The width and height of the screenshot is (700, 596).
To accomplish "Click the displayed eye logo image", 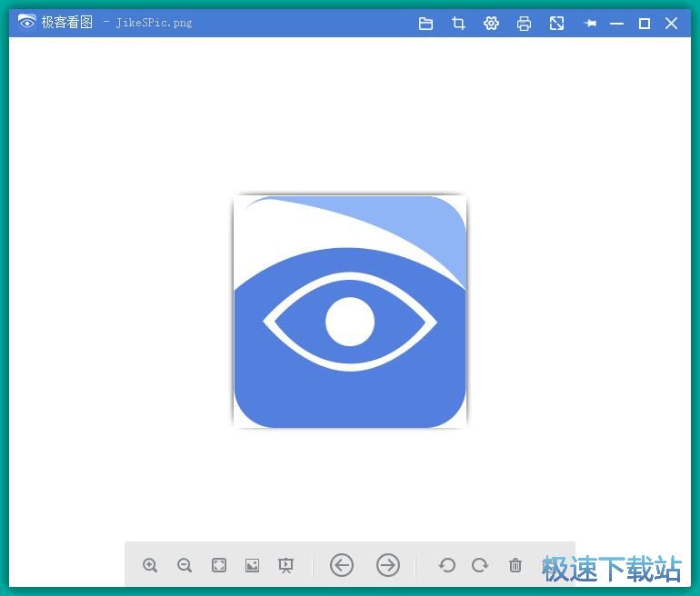I will pyautogui.click(x=350, y=312).
